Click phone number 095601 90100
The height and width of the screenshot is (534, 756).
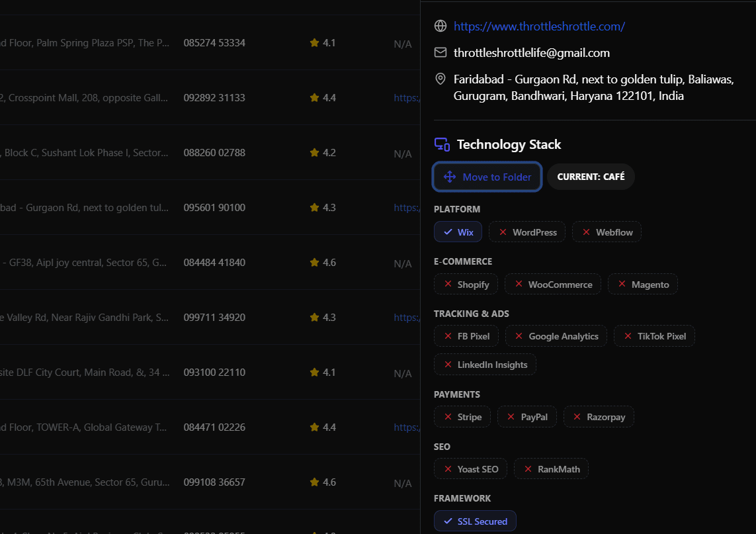pyautogui.click(x=214, y=208)
